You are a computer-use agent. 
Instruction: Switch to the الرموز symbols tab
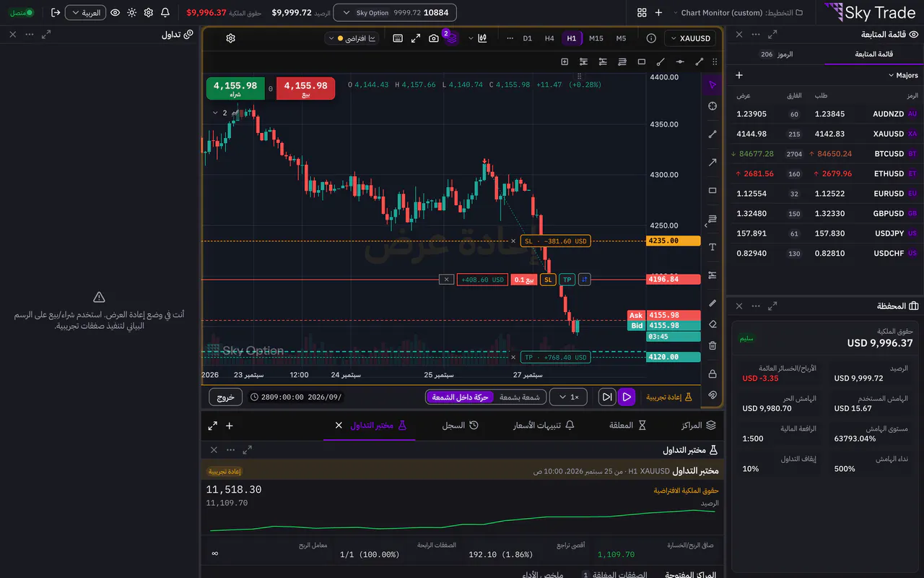[776, 54]
